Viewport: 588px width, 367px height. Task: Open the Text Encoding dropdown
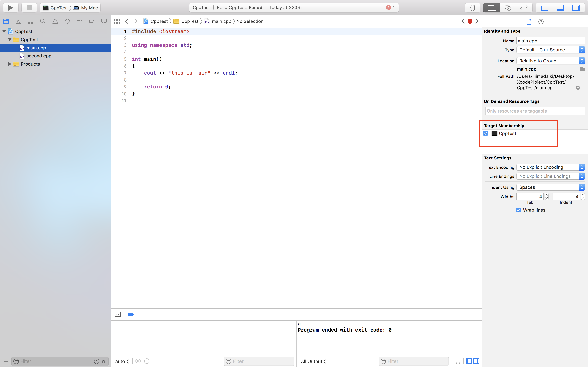550,167
